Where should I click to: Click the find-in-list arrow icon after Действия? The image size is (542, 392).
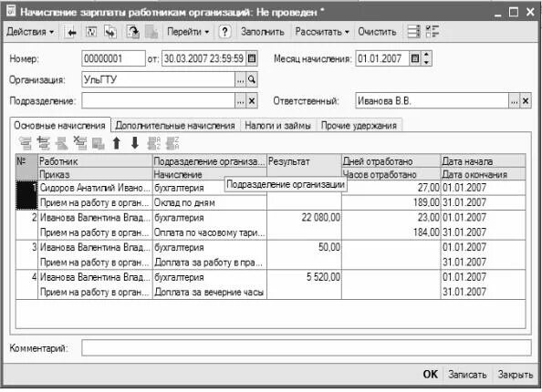tap(71, 32)
